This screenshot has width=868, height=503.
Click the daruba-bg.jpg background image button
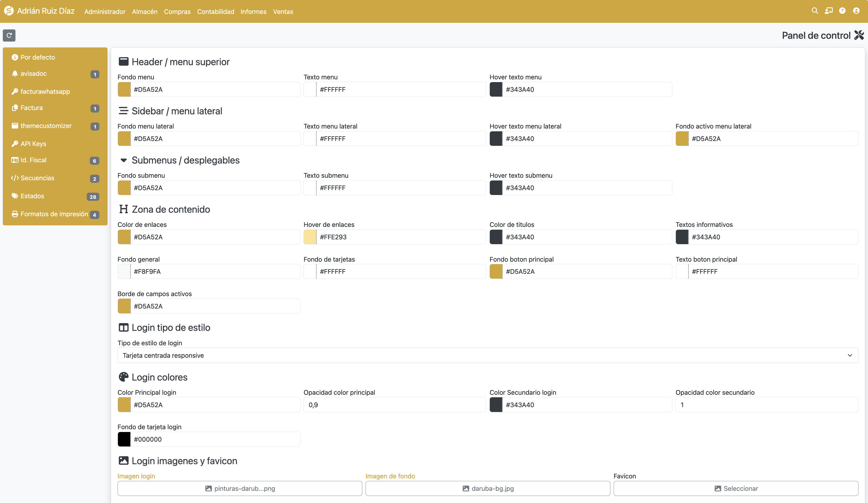[488, 489]
